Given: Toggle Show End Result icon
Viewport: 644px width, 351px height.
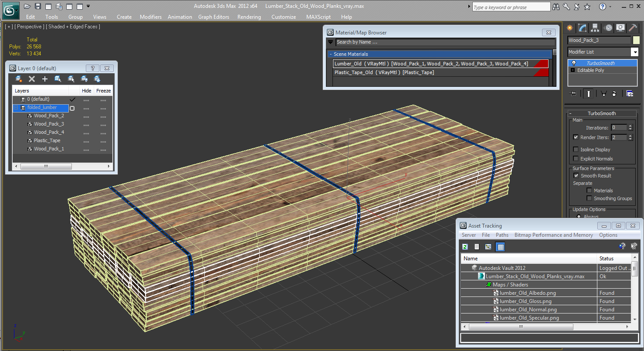Looking at the screenshot, I should point(589,93).
